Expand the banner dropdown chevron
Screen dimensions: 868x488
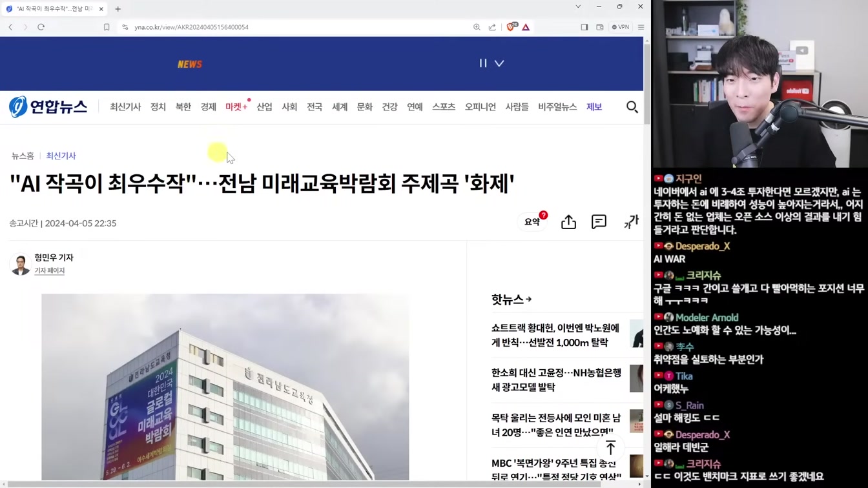pos(499,63)
